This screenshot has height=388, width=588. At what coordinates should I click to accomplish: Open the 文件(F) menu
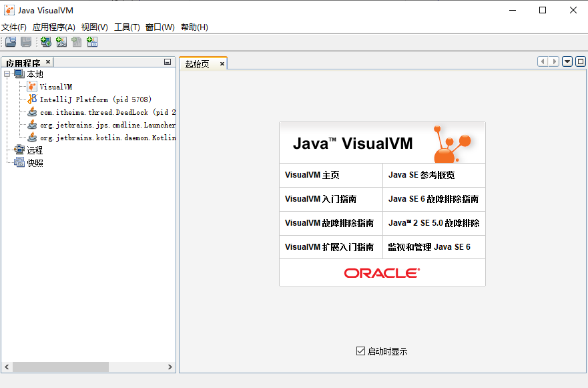point(14,27)
